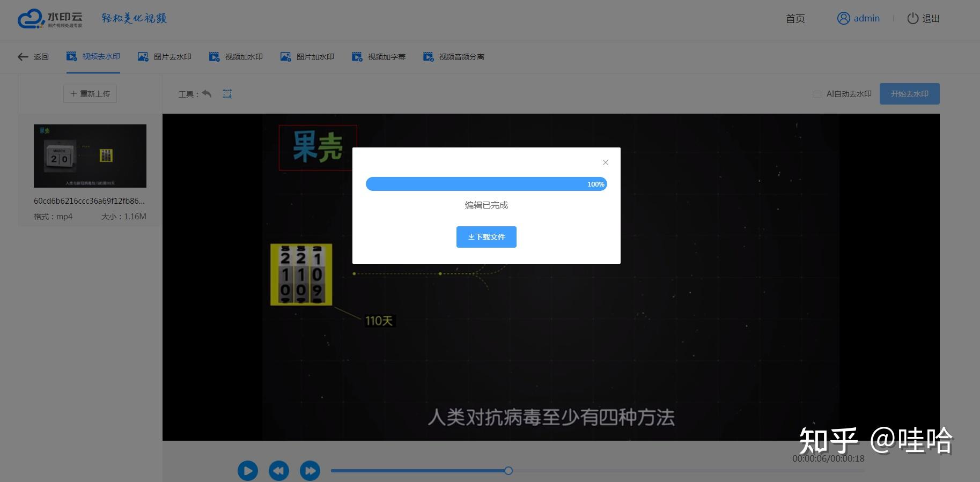Click the rewind playback button
The image size is (980, 482).
coord(279,471)
